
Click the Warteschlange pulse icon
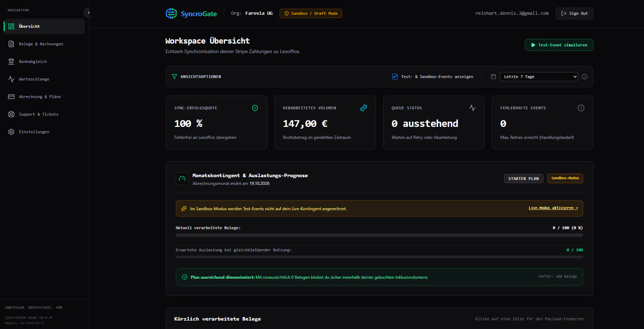tap(11, 79)
